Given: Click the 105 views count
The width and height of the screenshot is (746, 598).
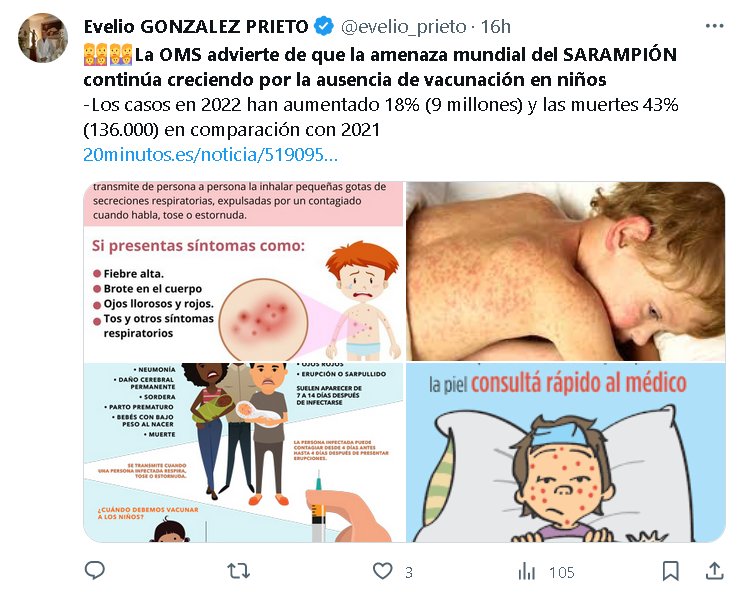Looking at the screenshot, I should point(561,572).
